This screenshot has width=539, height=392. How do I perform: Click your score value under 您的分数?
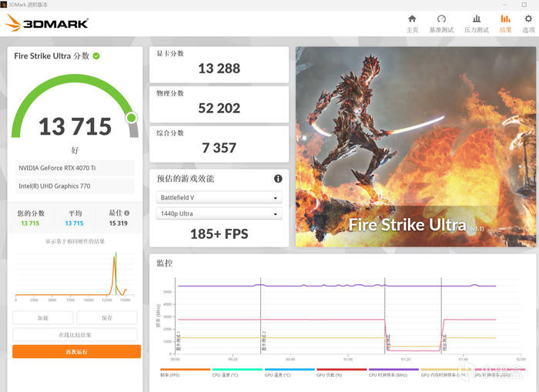[x=30, y=223]
